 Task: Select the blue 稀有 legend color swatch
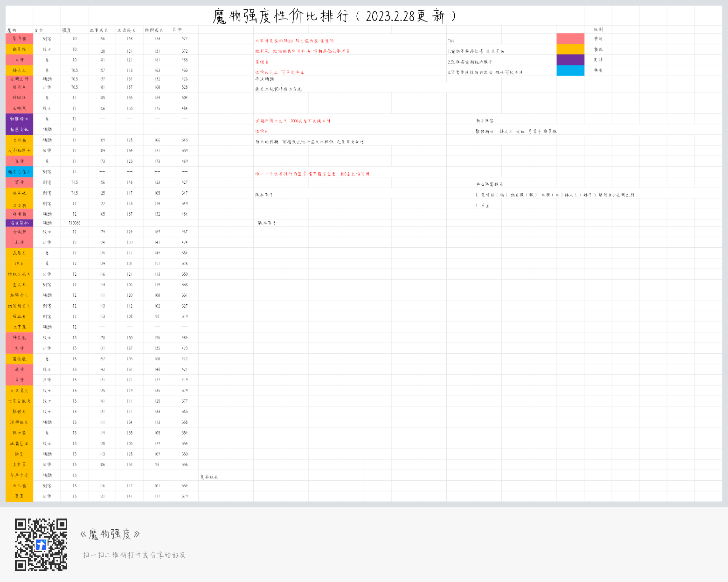tap(570, 70)
